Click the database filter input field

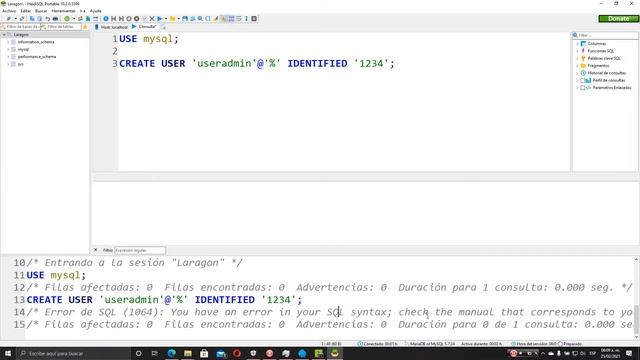[x=20, y=27]
